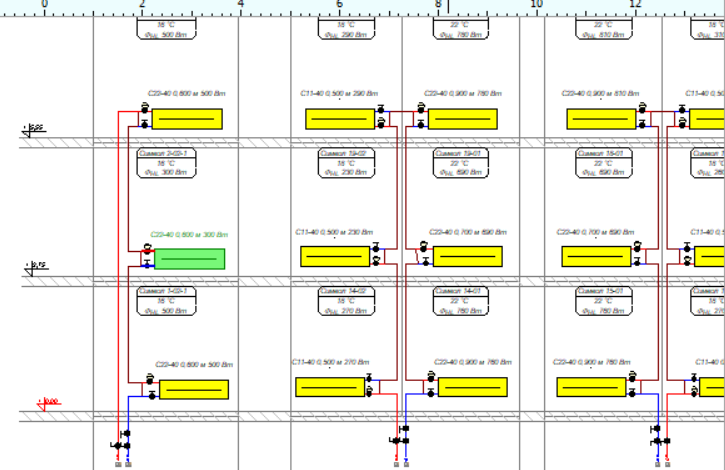Click the room tag 2-03-1 with 300 Вт
This screenshot has width=725, height=470.
[163, 163]
